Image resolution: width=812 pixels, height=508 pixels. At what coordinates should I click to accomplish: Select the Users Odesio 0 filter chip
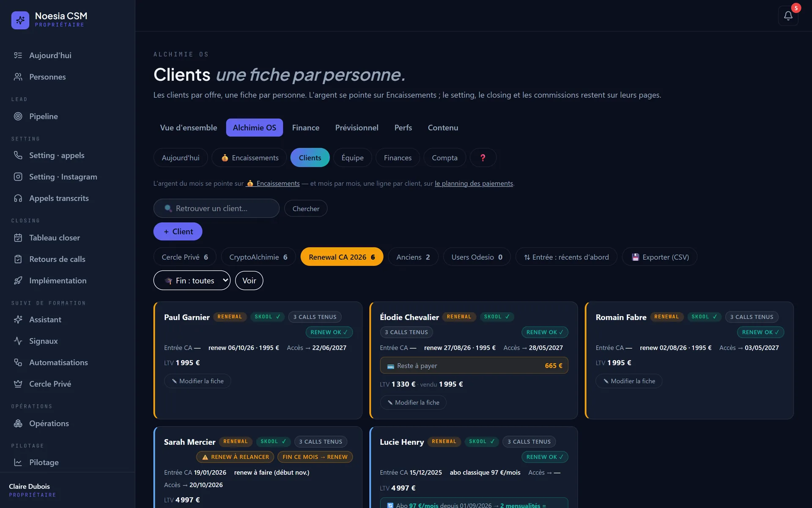tap(477, 257)
